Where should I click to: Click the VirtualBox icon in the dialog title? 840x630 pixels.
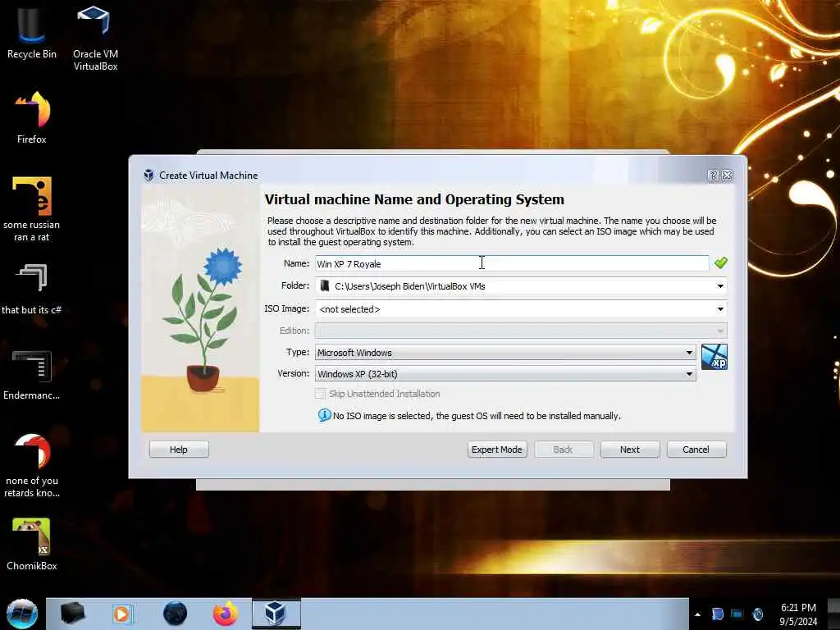149,176
